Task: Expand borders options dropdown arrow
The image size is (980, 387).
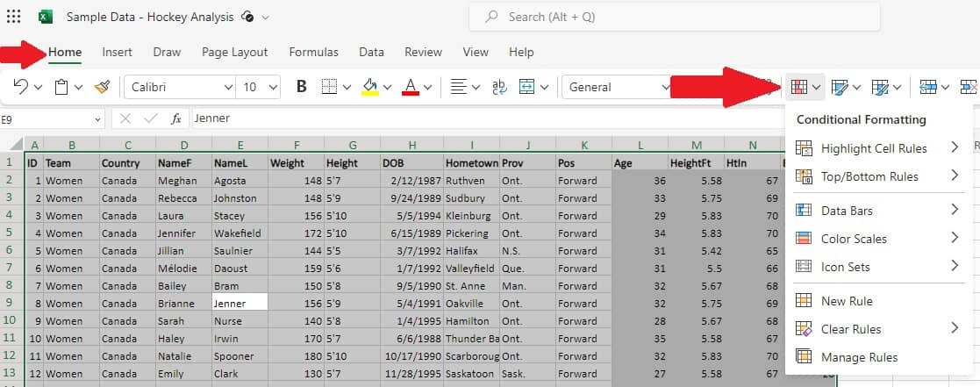Action: 347,88
